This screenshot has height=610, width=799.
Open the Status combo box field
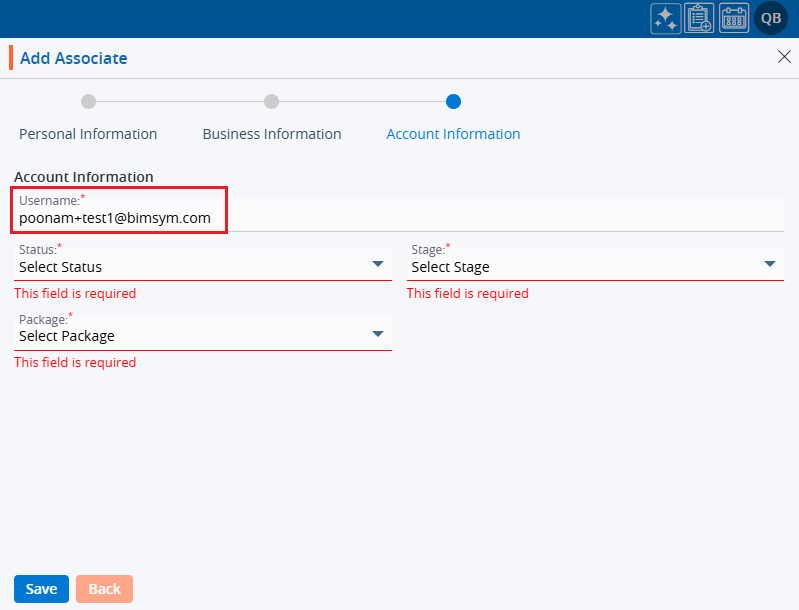pos(190,266)
